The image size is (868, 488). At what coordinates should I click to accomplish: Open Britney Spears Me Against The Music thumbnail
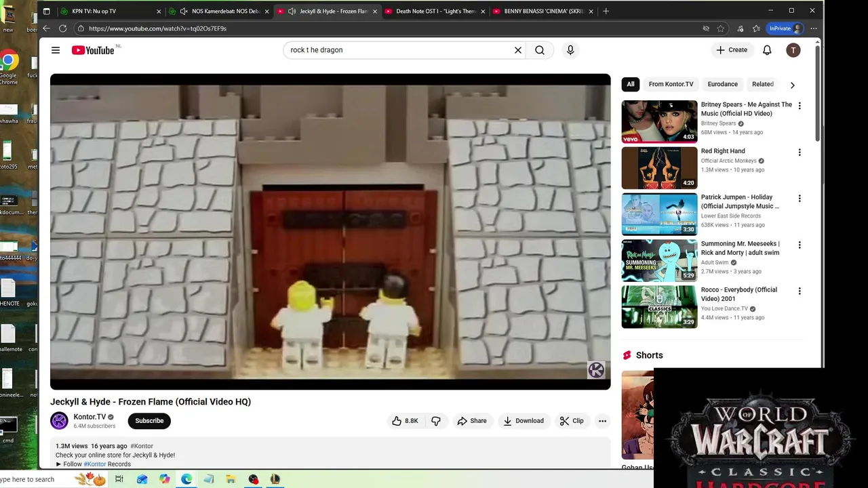(x=659, y=121)
